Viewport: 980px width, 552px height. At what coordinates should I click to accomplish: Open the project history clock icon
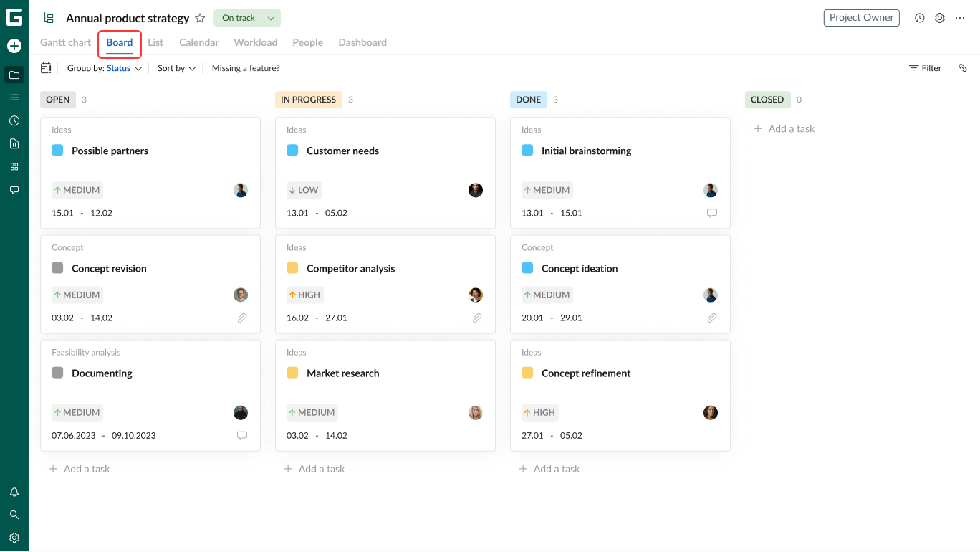919,18
